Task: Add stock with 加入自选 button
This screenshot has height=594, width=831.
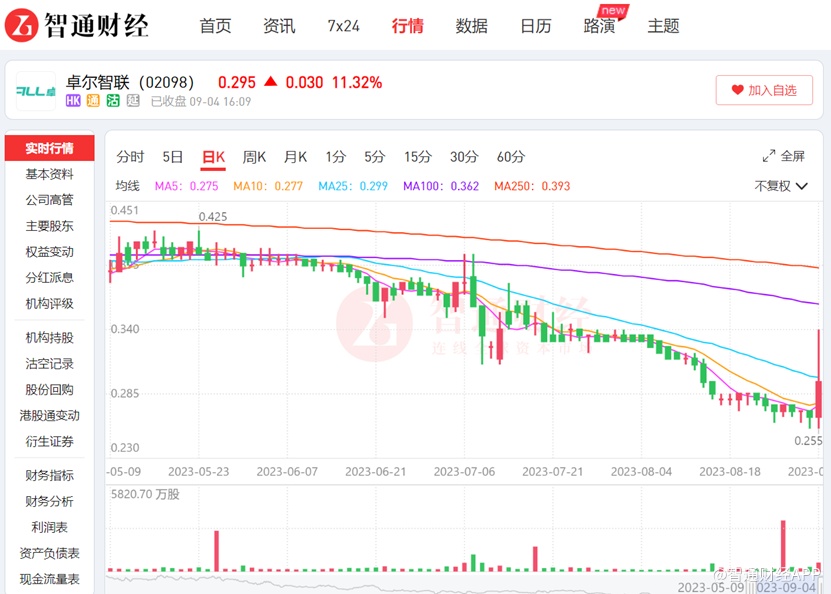Action: click(764, 90)
